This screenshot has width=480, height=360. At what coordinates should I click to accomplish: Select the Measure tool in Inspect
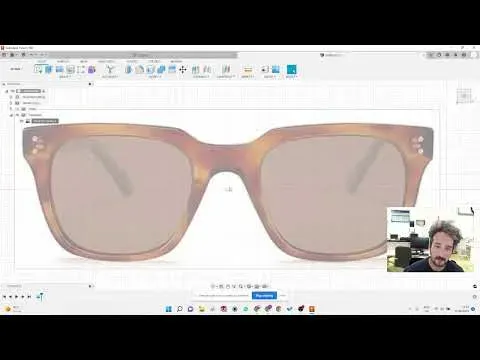pyautogui.click(x=248, y=69)
